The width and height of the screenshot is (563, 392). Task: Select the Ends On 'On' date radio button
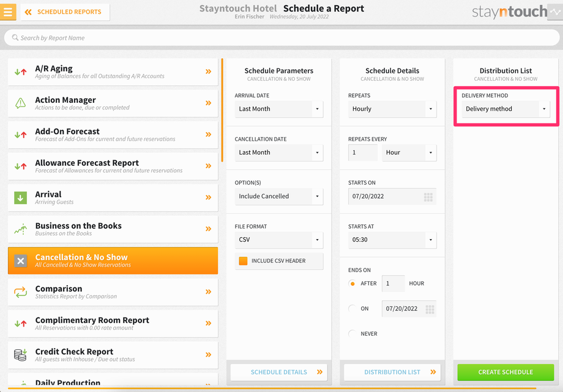(352, 309)
